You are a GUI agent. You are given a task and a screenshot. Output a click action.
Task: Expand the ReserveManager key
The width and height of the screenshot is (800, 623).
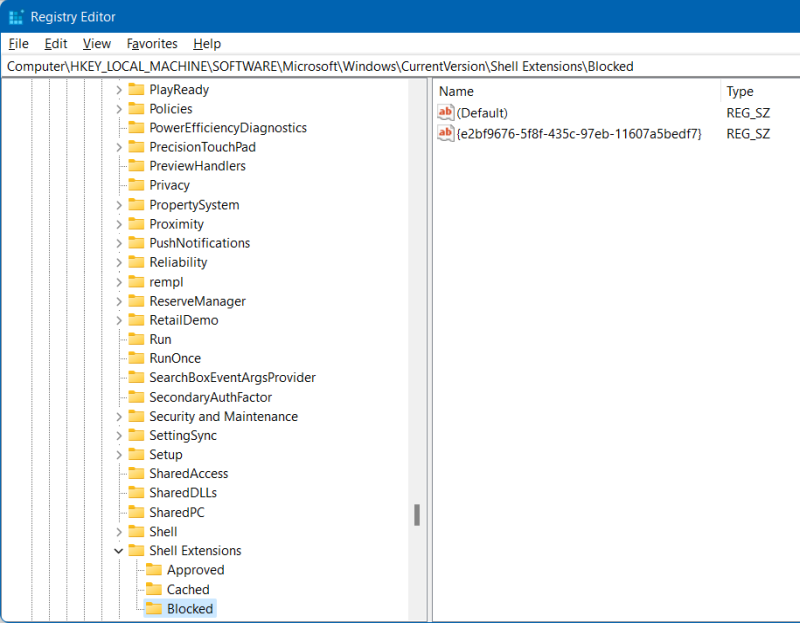pos(118,301)
